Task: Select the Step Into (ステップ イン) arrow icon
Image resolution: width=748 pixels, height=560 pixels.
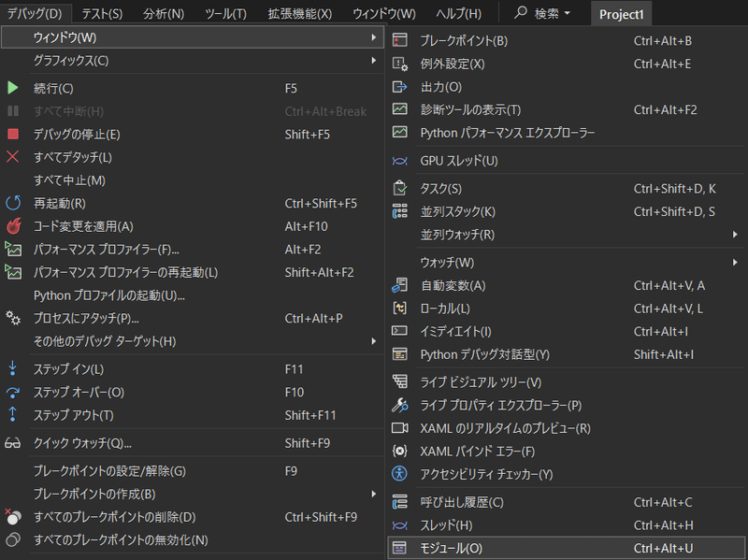Action: point(13,369)
